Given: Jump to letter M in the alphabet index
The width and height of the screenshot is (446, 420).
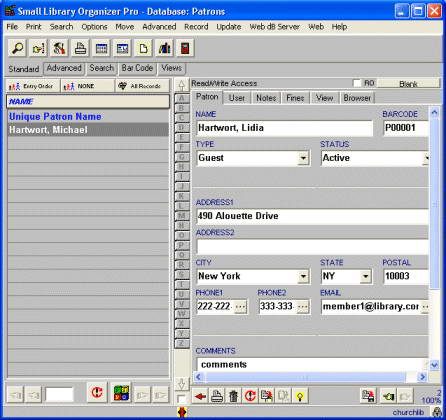Looking at the screenshot, I should click(182, 216).
